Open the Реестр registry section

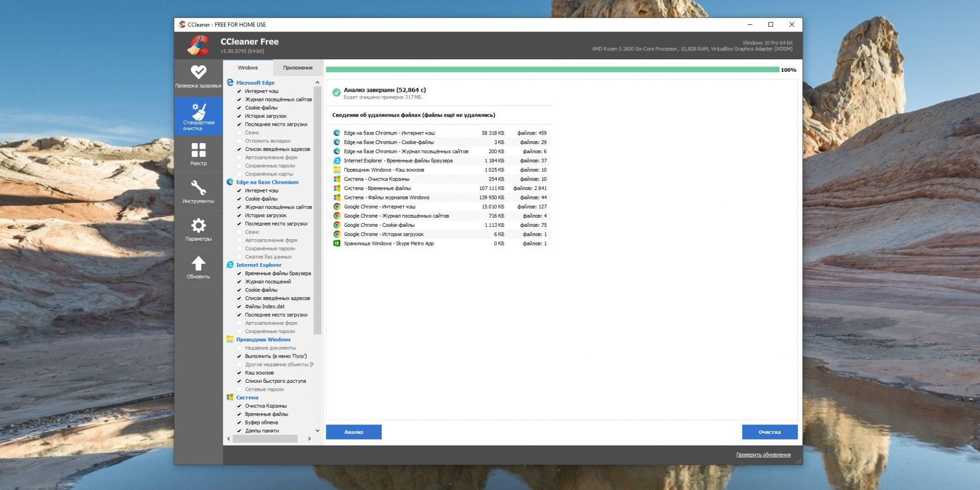tap(198, 154)
